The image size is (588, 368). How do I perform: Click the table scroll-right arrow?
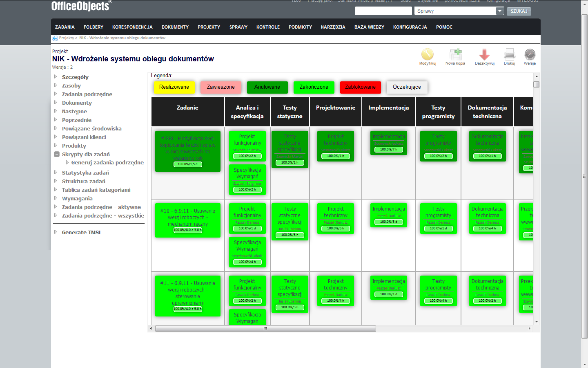[529, 329]
